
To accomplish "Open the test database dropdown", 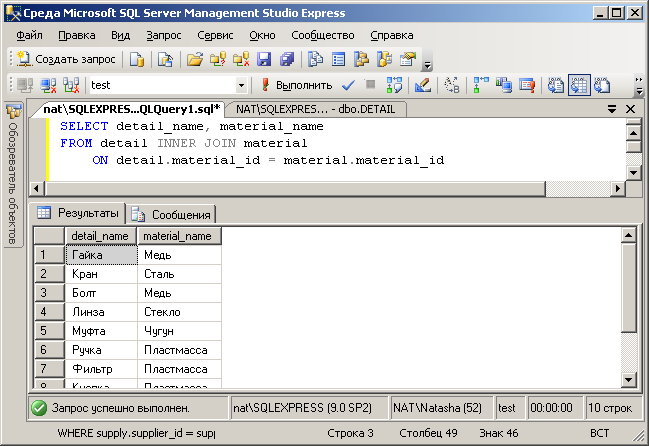I will 241,86.
